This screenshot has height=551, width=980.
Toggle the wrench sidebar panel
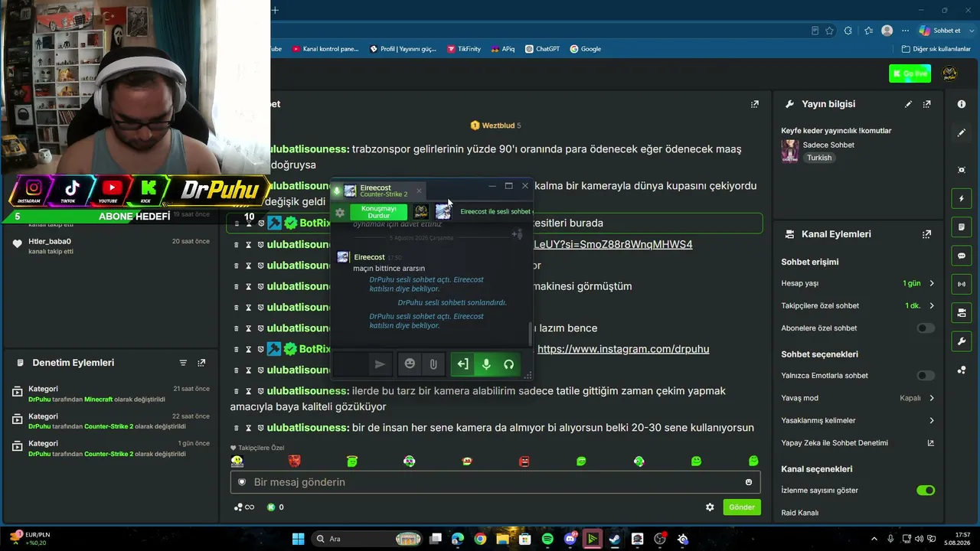coord(962,341)
